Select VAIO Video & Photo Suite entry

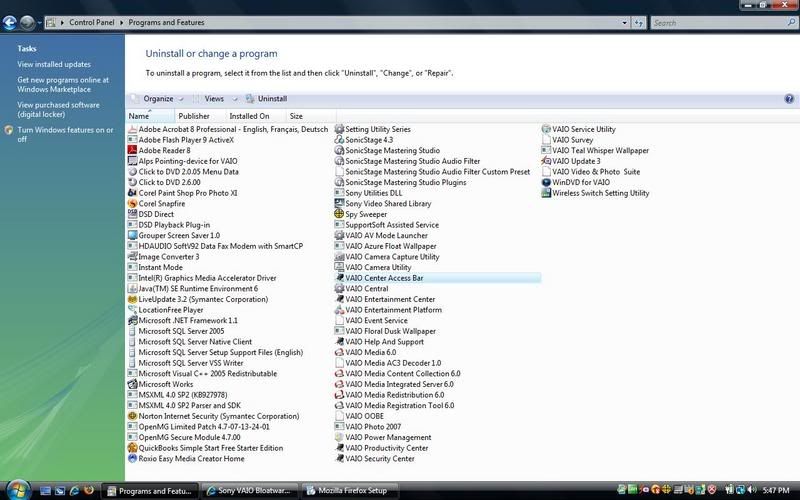[591, 172]
